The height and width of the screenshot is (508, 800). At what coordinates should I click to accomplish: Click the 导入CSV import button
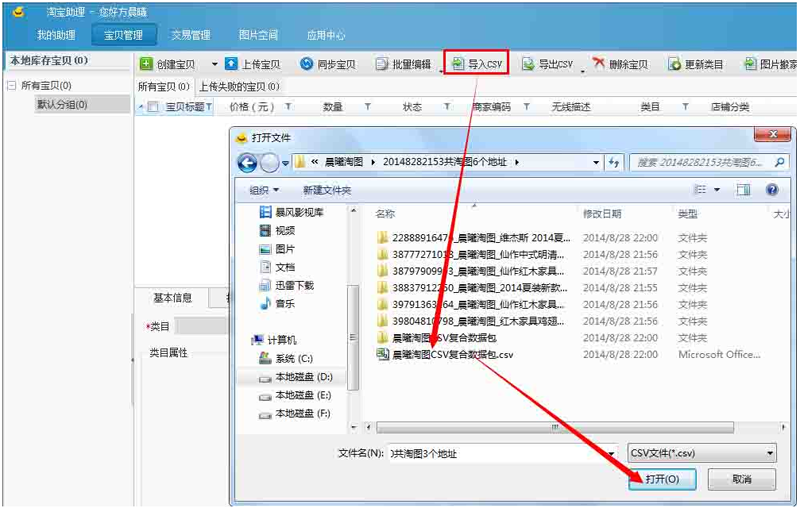click(477, 63)
